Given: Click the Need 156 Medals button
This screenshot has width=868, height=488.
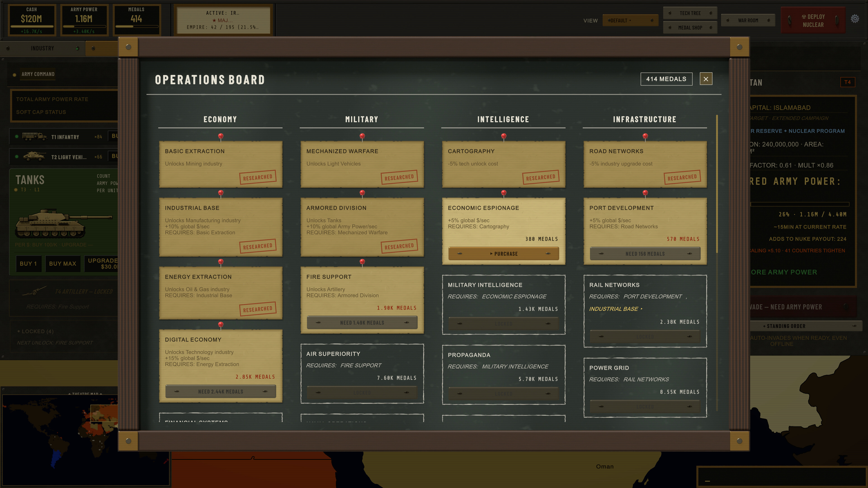Looking at the screenshot, I should (x=645, y=253).
